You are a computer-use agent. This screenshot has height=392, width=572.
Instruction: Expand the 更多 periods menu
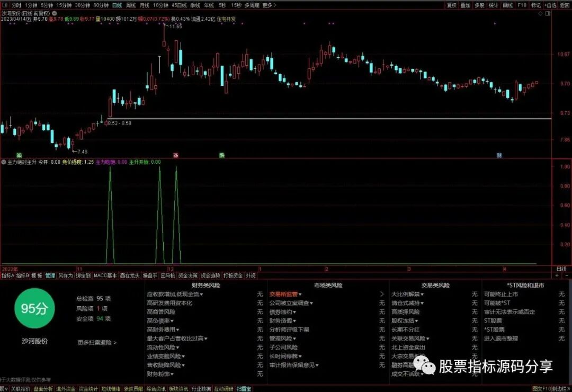coord(269,5)
